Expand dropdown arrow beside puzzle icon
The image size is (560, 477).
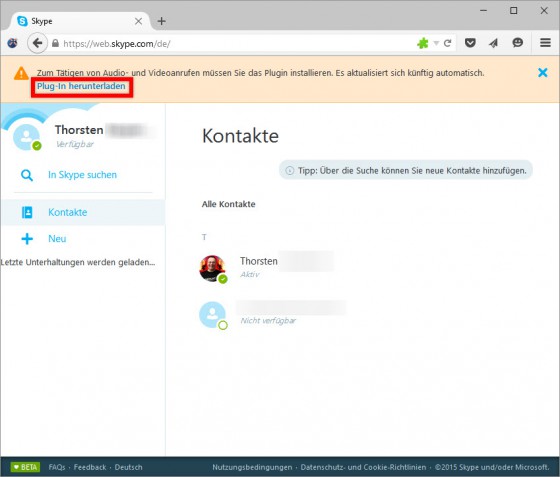pos(436,43)
